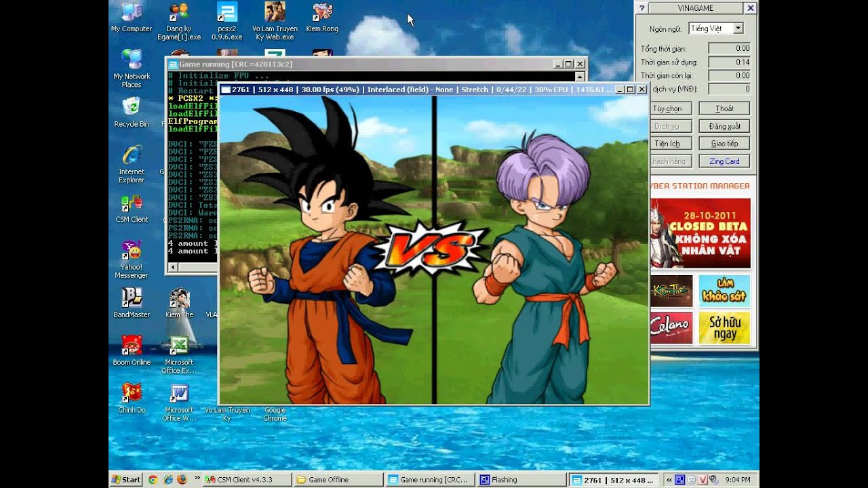Open My Network Places icon

pos(132,68)
